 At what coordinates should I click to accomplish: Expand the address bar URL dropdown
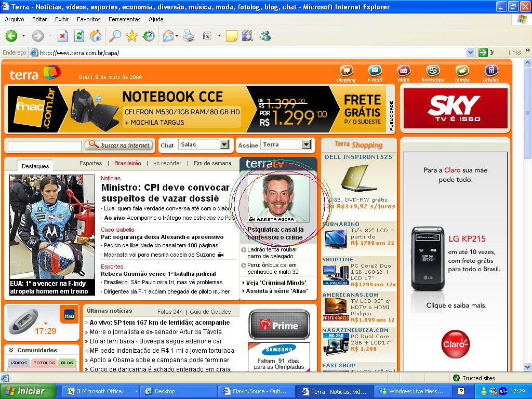(470, 52)
